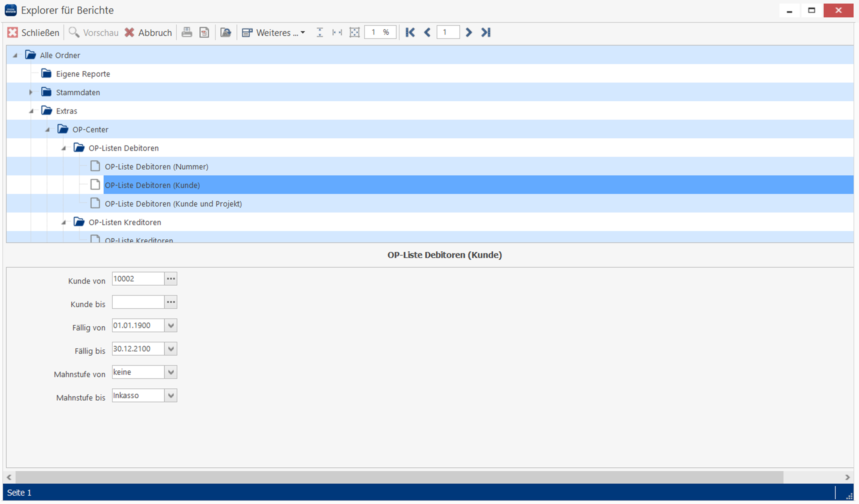
Task: Click the print icon in toolbar
Action: click(x=187, y=33)
